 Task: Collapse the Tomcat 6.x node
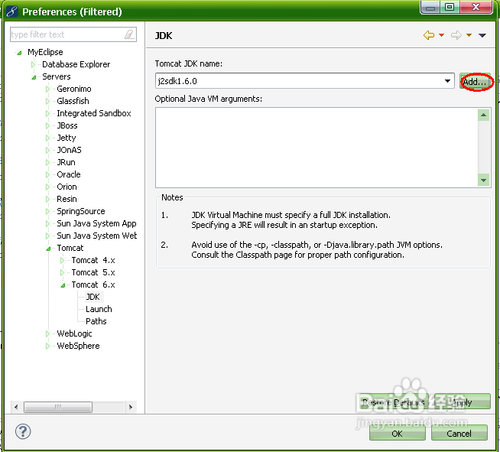tap(63, 285)
